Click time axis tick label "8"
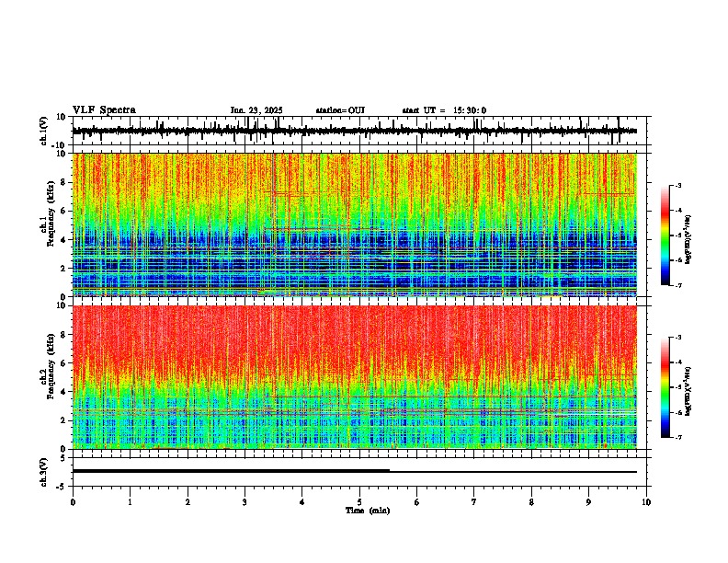This screenshot has width=728, height=563. [x=531, y=502]
